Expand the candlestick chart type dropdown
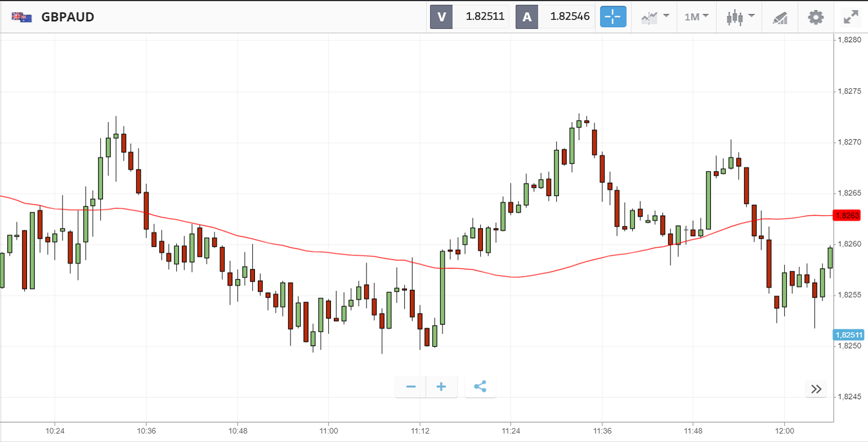 tap(740, 17)
